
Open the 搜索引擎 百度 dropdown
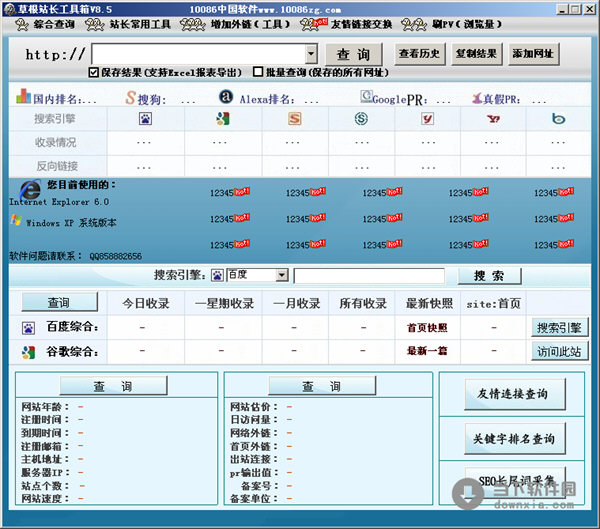pyautogui.click(x=281, y=275)
